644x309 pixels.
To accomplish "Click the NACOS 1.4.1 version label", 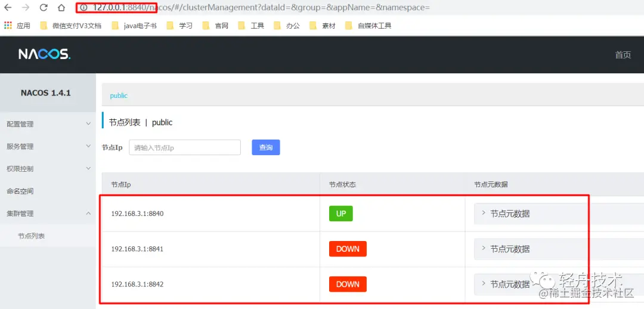I will click(x=45, y=93).
